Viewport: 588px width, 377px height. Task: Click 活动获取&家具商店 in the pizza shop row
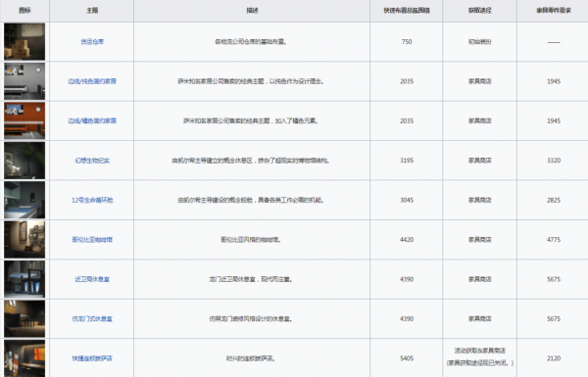[479, 351]
